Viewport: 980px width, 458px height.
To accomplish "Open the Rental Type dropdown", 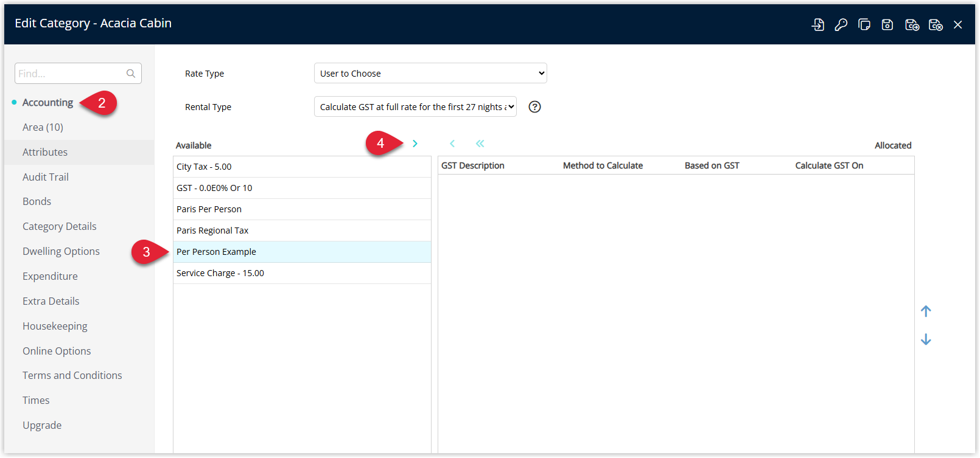I will [415, 106].
